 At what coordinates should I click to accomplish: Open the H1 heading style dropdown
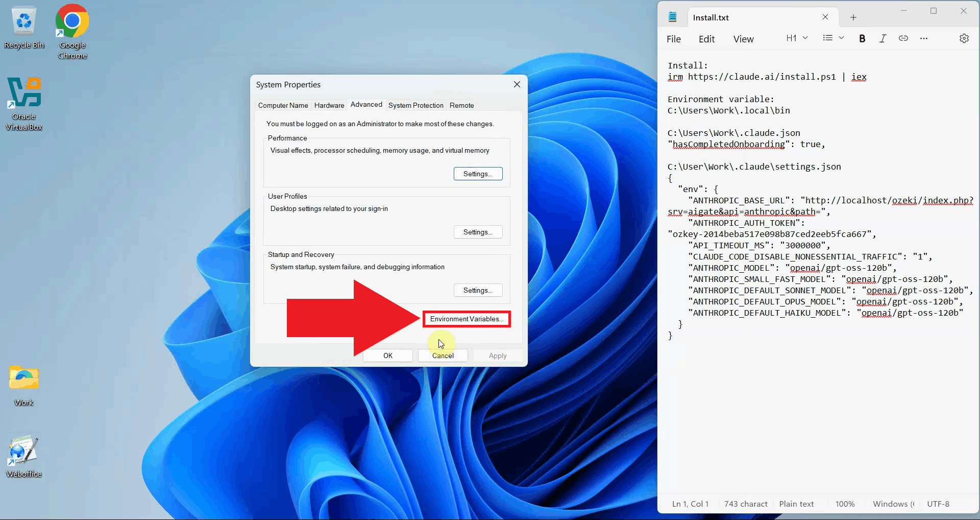(x=796, y=38)
